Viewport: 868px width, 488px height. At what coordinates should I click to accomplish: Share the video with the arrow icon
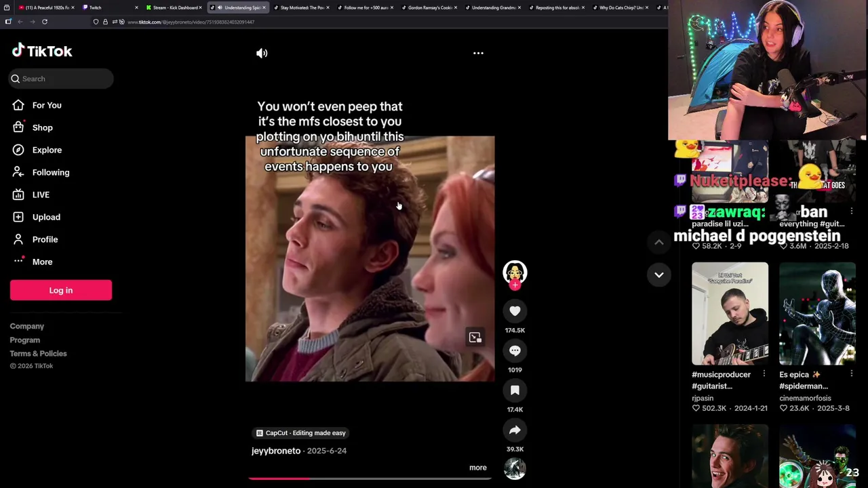(x=515, y=430)
